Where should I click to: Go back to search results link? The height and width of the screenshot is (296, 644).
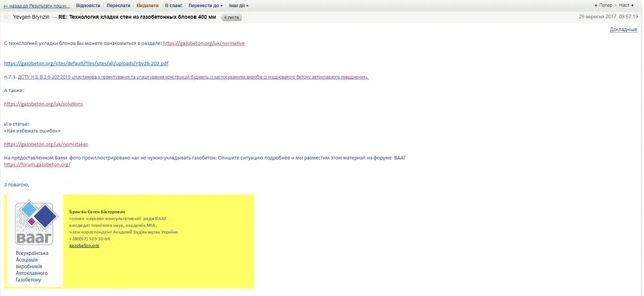click(36, 6)
